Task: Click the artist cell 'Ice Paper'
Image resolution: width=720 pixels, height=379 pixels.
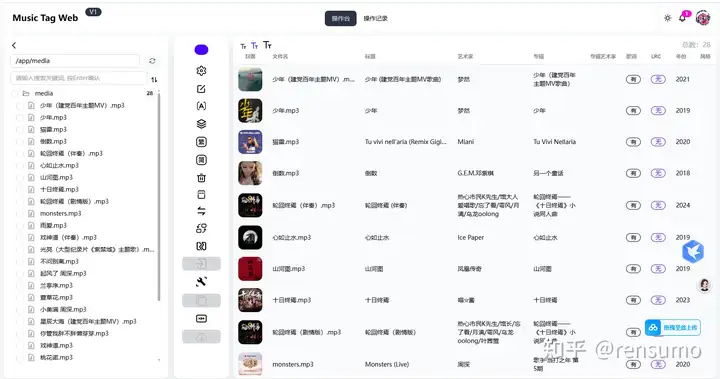Action: [x=471, y=238]
